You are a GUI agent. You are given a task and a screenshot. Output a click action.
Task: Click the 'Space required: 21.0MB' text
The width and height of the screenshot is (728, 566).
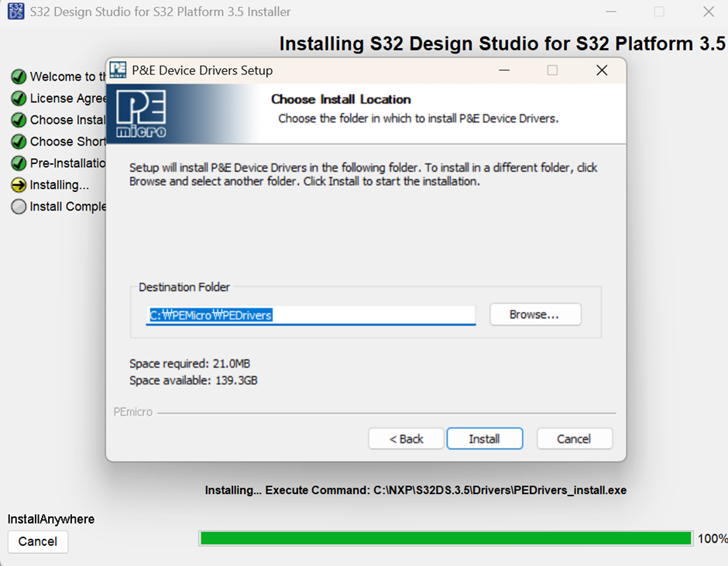pyautogui.click(x=190, y=364)
